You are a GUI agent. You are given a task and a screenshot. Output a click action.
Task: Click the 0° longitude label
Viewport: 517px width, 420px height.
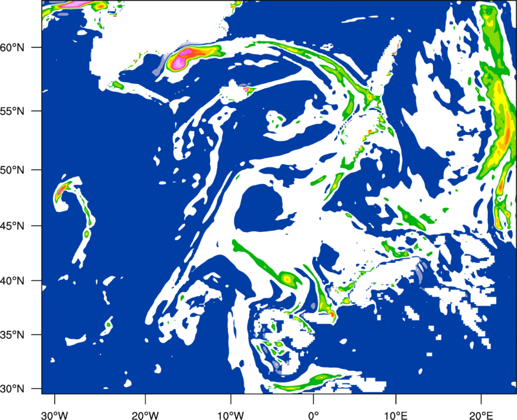(x=313, y=415)
